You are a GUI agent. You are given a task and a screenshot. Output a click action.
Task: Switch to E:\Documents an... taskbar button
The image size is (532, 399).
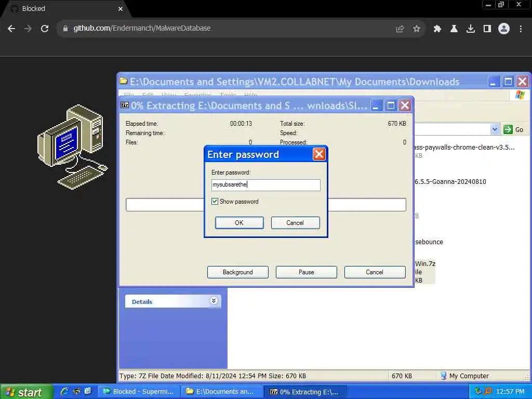coord(222,392)
